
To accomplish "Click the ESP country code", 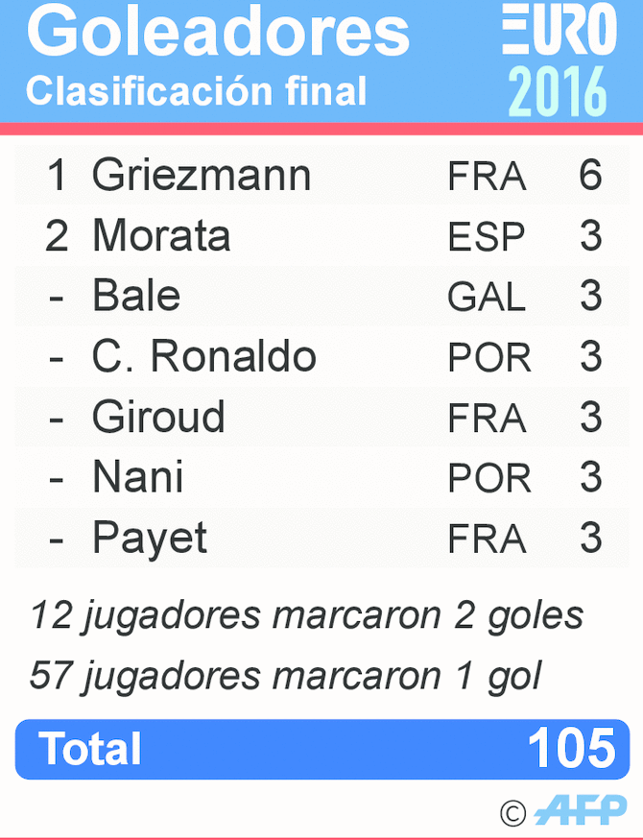I will tap(487, 237).
